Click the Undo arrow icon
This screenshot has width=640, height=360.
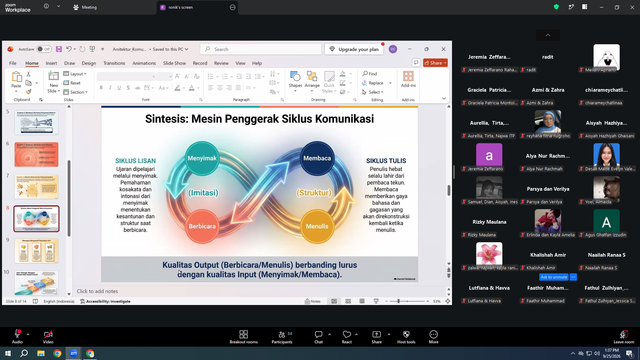click(x=69, y=49)
